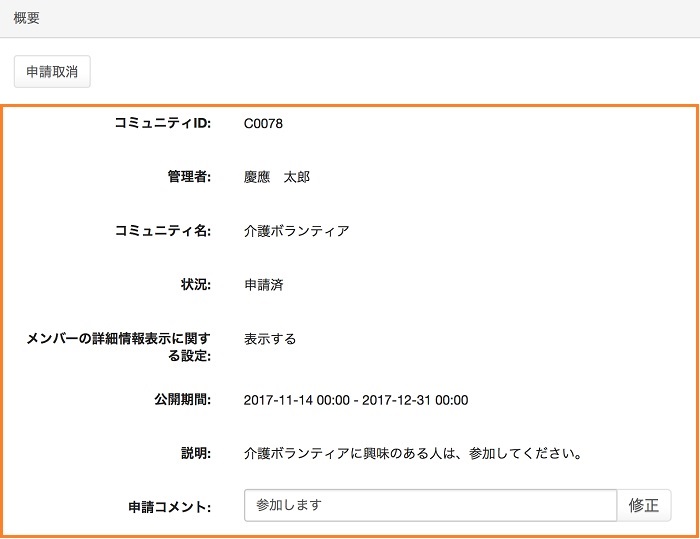Viewport: 700px width, 539px height.
Task: Focus the 申請コメント input containing 参加します
Action: (430, 505)
